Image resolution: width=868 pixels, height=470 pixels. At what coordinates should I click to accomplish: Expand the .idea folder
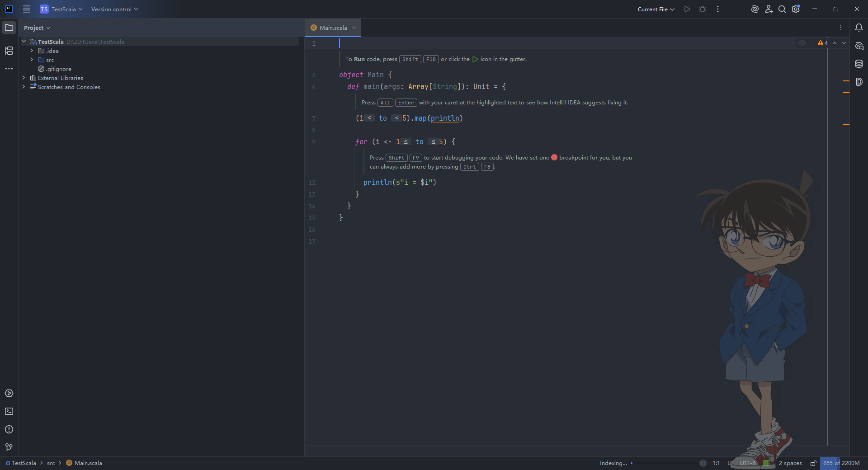[32, 51]
